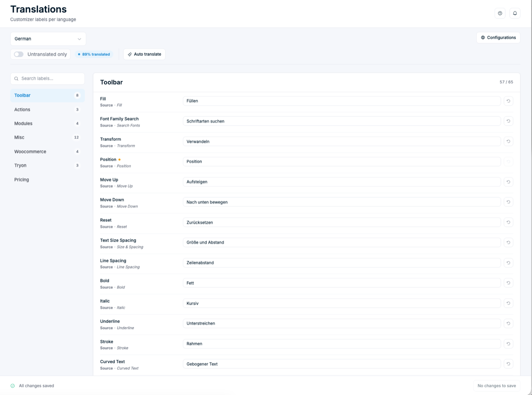Click the Line Spacing label
The width and height of the screenshot is (532, 395).
pyautogui.click(x=113, y=260)
